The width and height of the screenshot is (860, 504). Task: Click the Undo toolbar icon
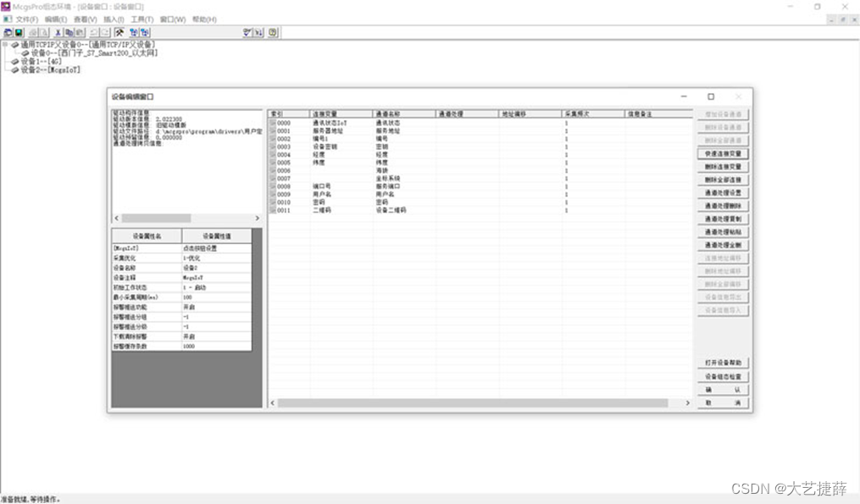(94, 33)
